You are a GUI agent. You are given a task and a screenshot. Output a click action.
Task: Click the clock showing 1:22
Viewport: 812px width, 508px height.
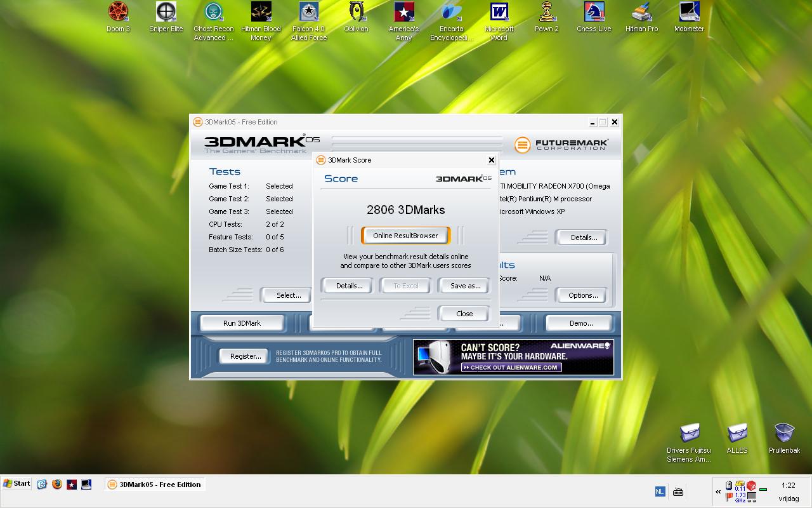[789, 485]
